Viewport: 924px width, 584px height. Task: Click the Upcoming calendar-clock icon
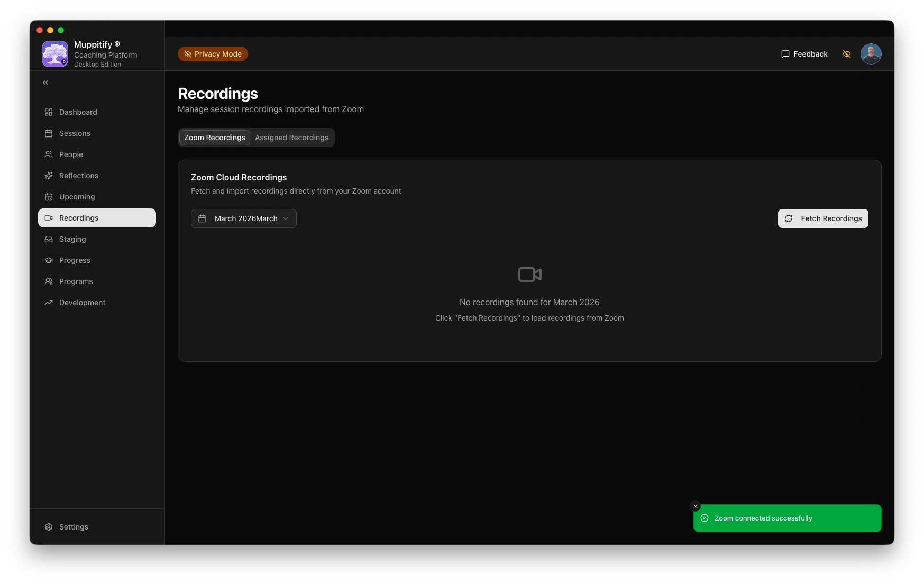pyautogui.click(x=49, y=197)
